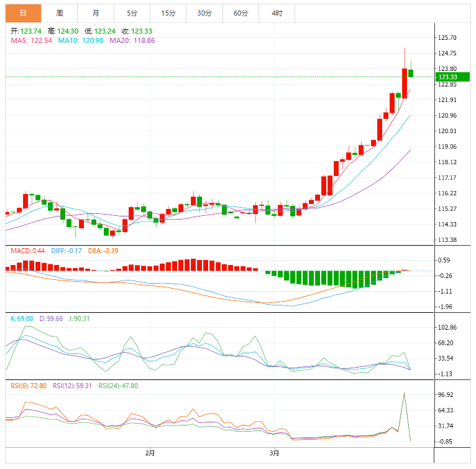Viewport: 476px width, 469px height.
Task: Click the K: 69.88 KDJ label
Action: point(22,318)
